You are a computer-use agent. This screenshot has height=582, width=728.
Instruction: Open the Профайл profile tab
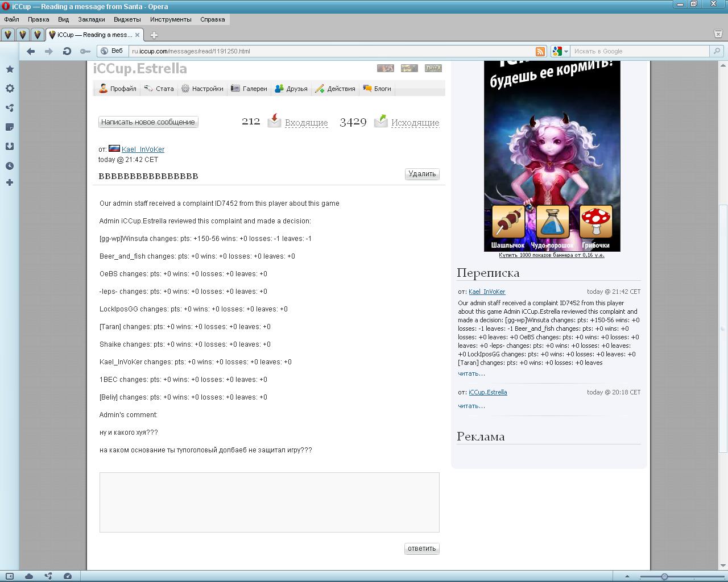click(117, 89)
